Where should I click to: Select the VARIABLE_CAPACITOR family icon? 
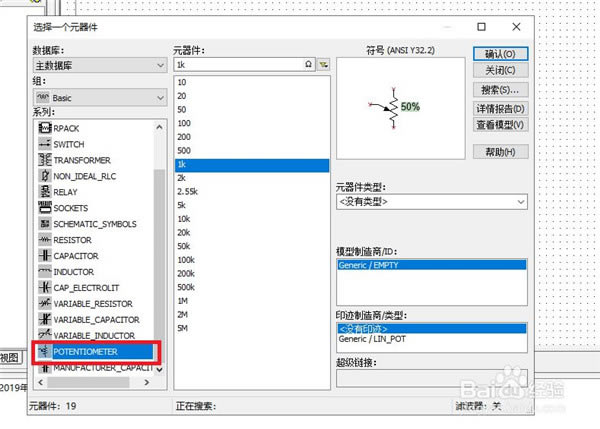click(x=45, y=319)
